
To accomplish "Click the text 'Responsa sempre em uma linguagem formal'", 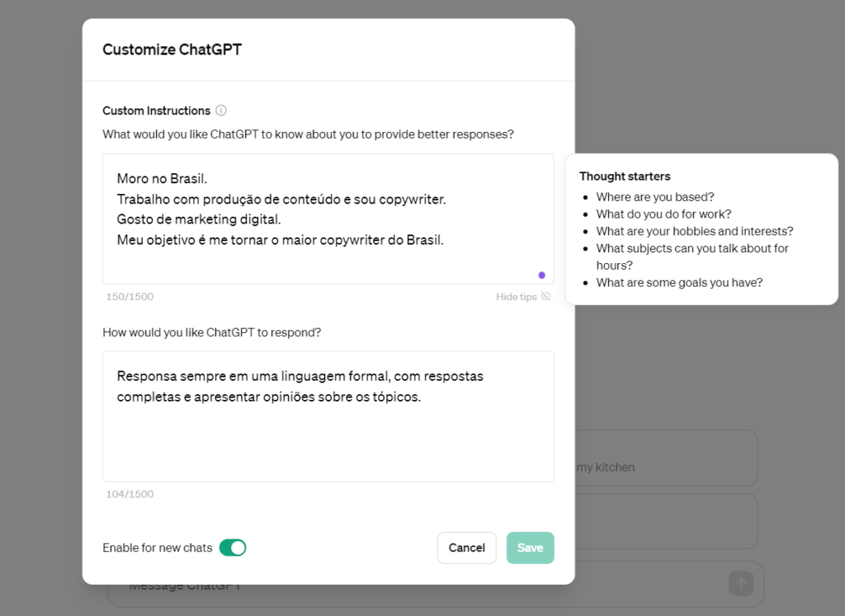I will click(x=254, y=376).
